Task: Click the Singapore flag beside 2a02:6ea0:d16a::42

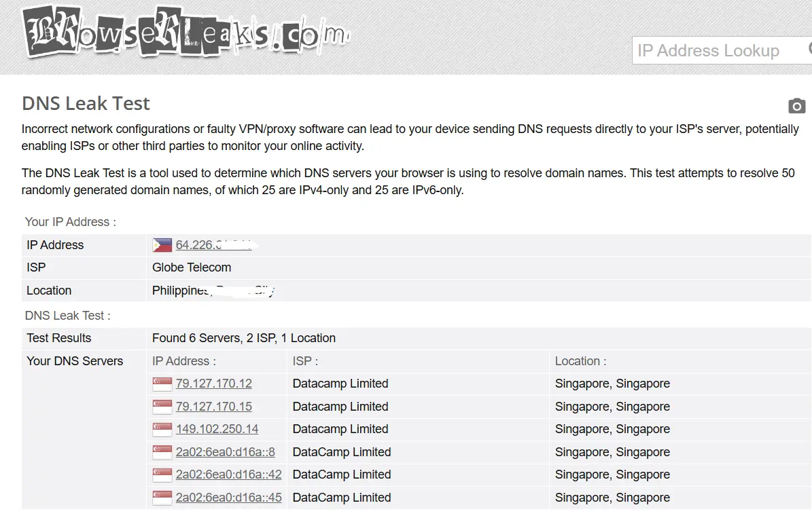Action: (x=162, y=475)
